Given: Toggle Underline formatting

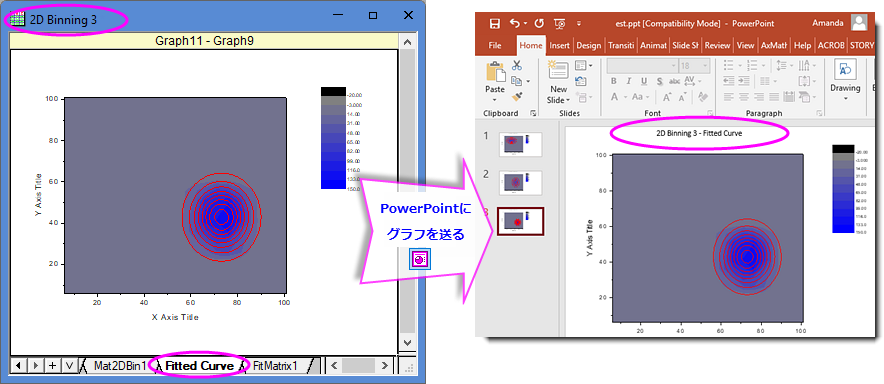Looking at the screenshot, I should point(643,81).
